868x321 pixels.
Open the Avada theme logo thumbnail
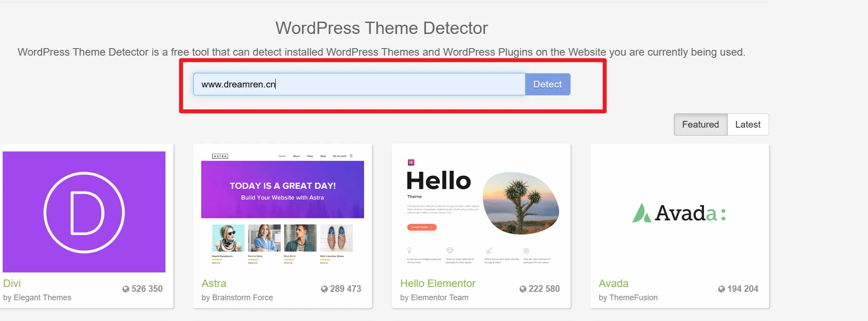tap(680, 212)
